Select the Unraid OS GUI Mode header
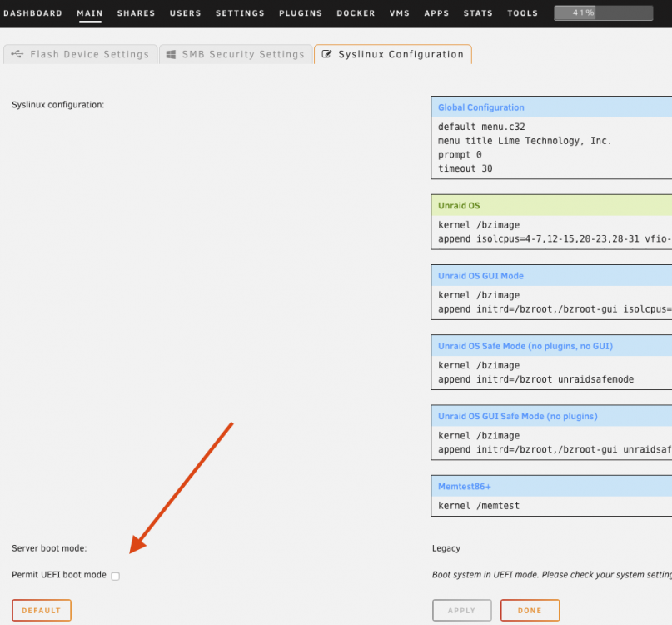 (551, 276)
